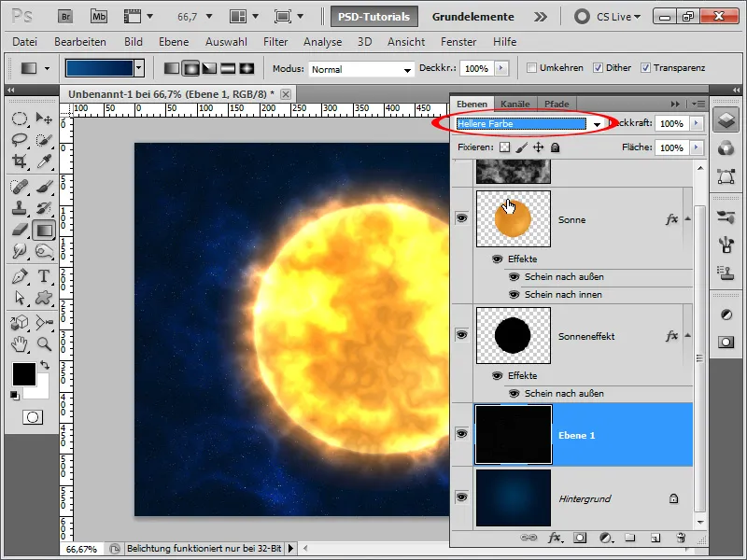Screen dimensions: 747x560
Task: Select the History Brush tool
Action: pyautogui.click(x=44, y=208)
